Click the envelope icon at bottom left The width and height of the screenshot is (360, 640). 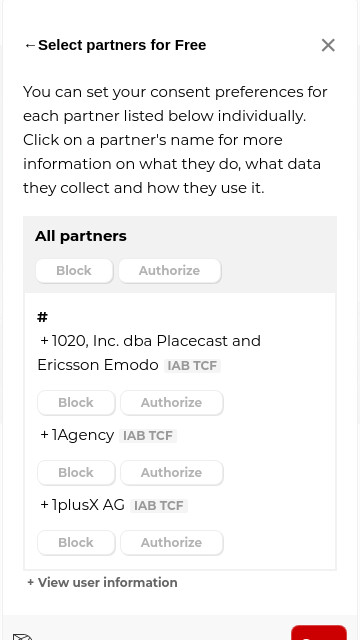tap(22, 636)
